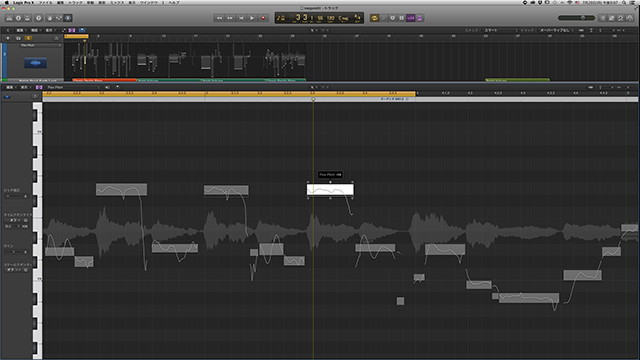Toggle Smart Controls button
This screenshot has height=360, width=640.
coord(50,18)
